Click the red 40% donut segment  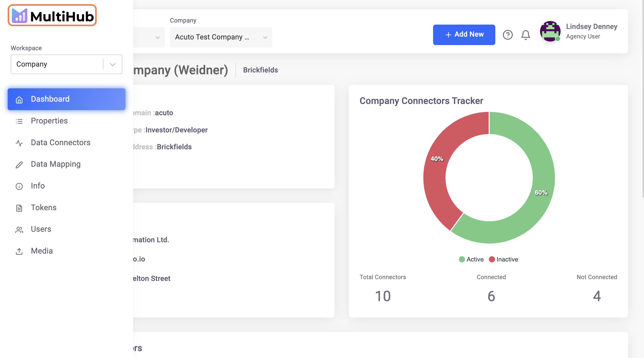[x=437, y=159]
